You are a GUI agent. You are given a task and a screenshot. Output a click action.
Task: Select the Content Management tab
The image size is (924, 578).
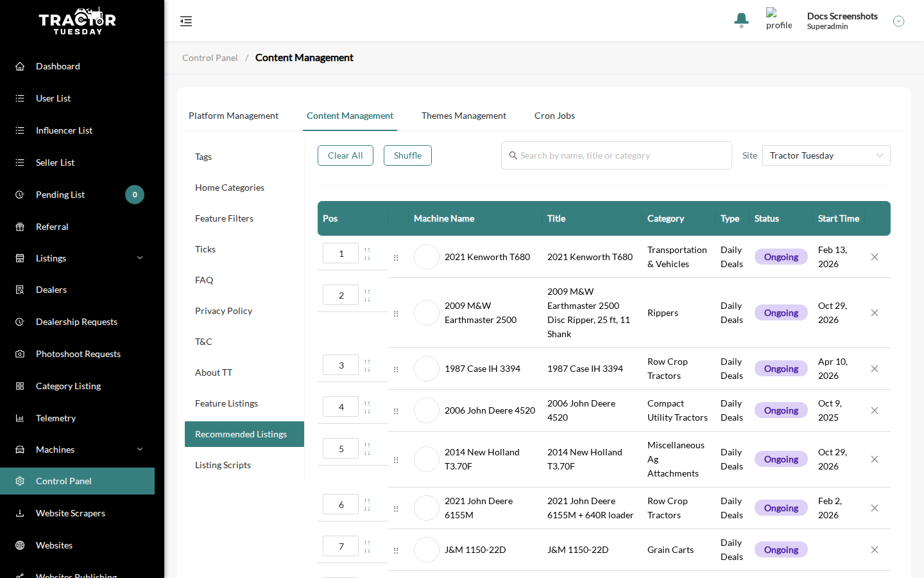[350, 116]
